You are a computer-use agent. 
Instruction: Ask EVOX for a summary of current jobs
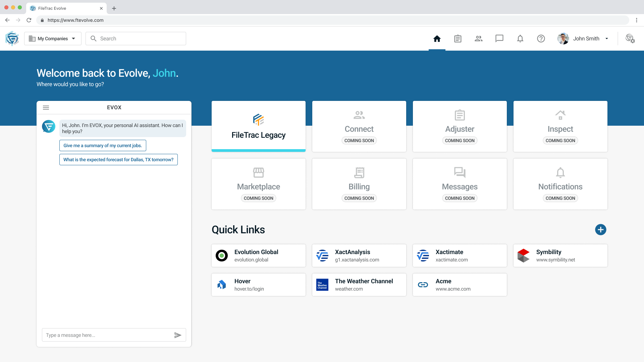pos(103,145)
